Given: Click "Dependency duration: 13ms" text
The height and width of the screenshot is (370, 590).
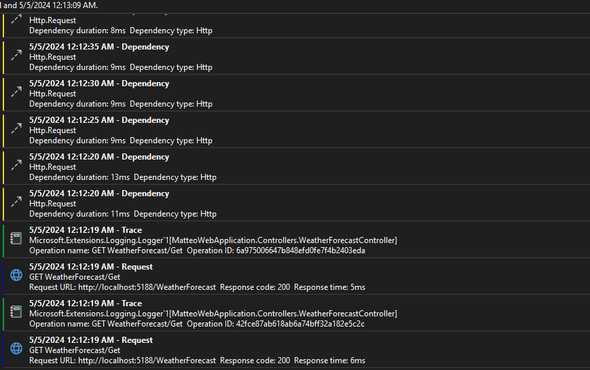Looking at the screenshot, I should tap(79, 177).
